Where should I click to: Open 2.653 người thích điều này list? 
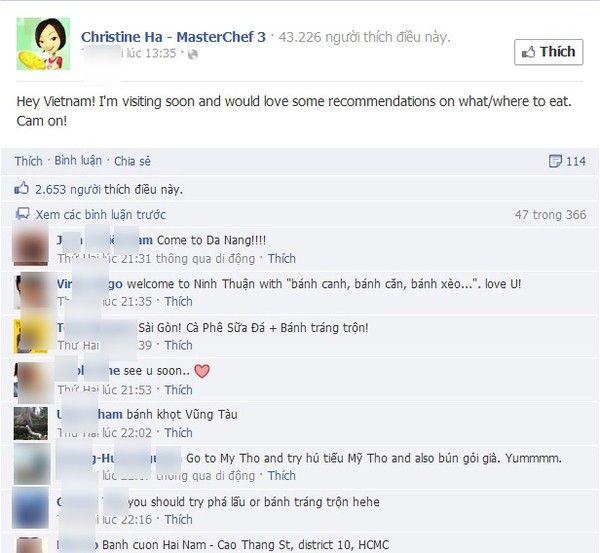(x=109, y=189)
